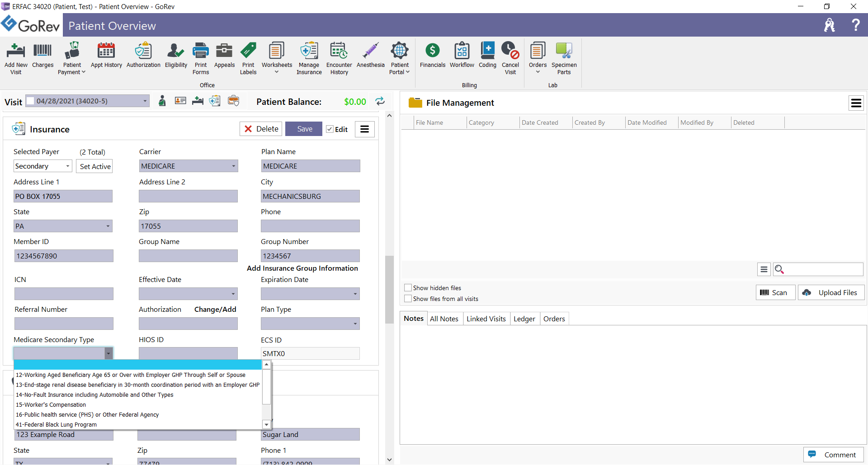Click the Scan button
Screen dimensions: 868x465
pyautogui.click(x=775, y=293)
